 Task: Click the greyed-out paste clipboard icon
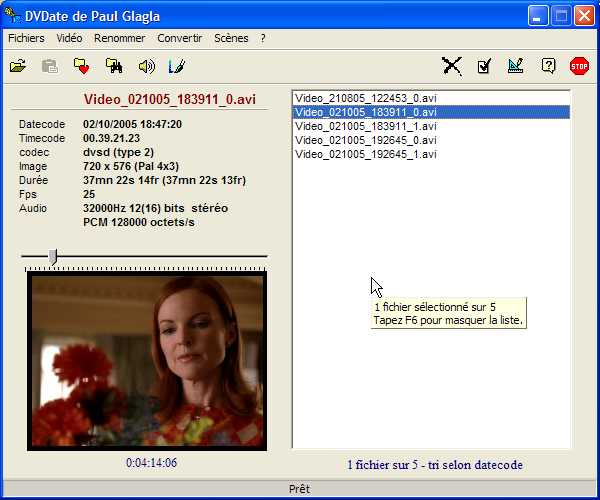tap(50, 66)
